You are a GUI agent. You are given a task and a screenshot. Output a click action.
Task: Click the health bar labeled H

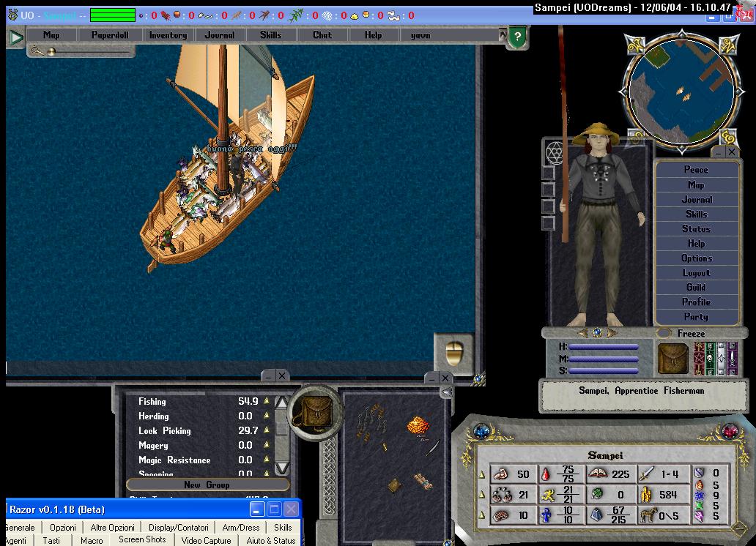tap(604, 346)
